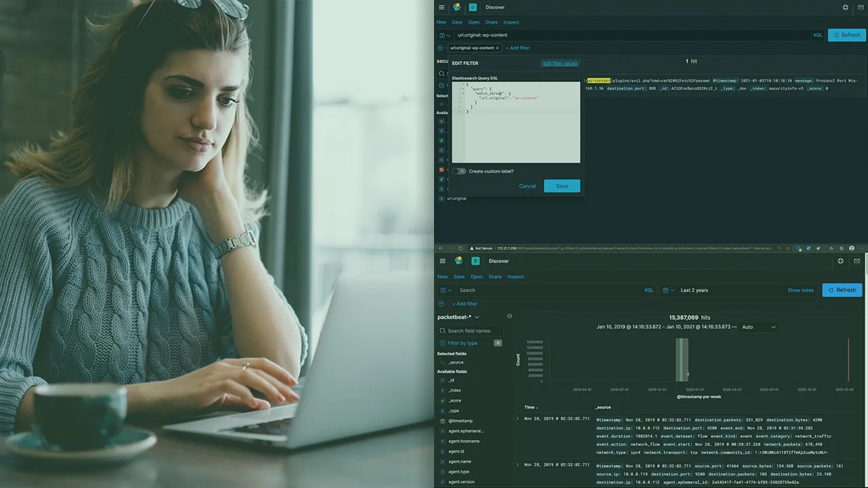Open filter options icon in bottom window
This screenshot has width=868, height=488.
point(441,304)
